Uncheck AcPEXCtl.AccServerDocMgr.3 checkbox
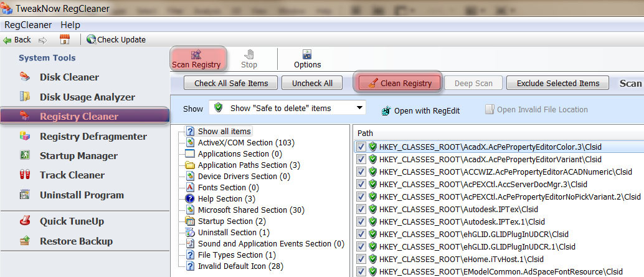The image size is (644, 277). pyautogui.click(x=361, y=184)
